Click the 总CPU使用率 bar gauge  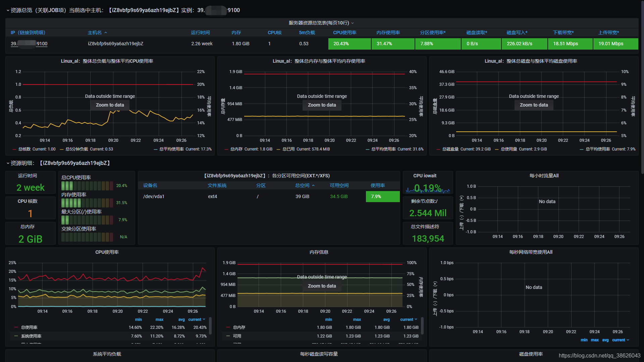coord(87,186)
